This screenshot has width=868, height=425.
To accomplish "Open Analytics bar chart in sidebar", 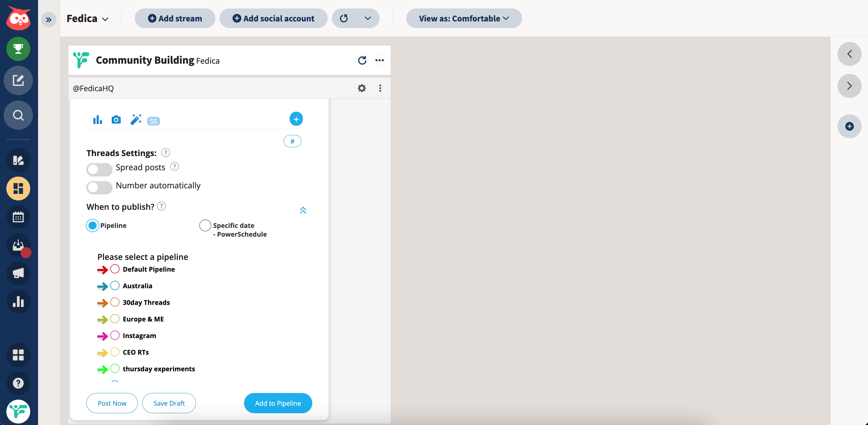I will tap(18, 302).
